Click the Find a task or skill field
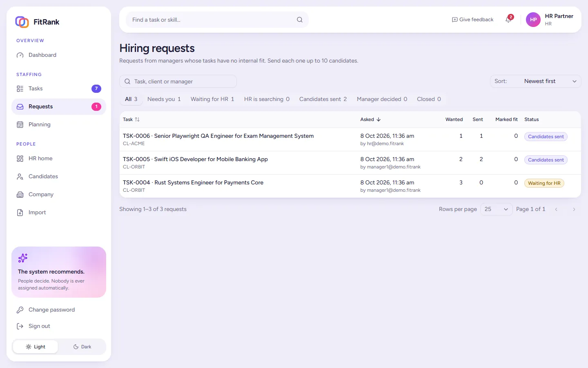The width and height of the screenshot is (588, 368). pos(217,20)
